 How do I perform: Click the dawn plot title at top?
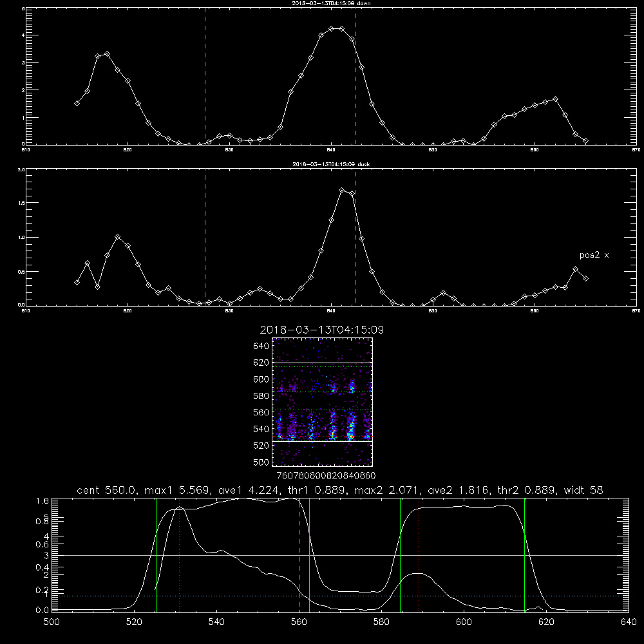[331, 3]
